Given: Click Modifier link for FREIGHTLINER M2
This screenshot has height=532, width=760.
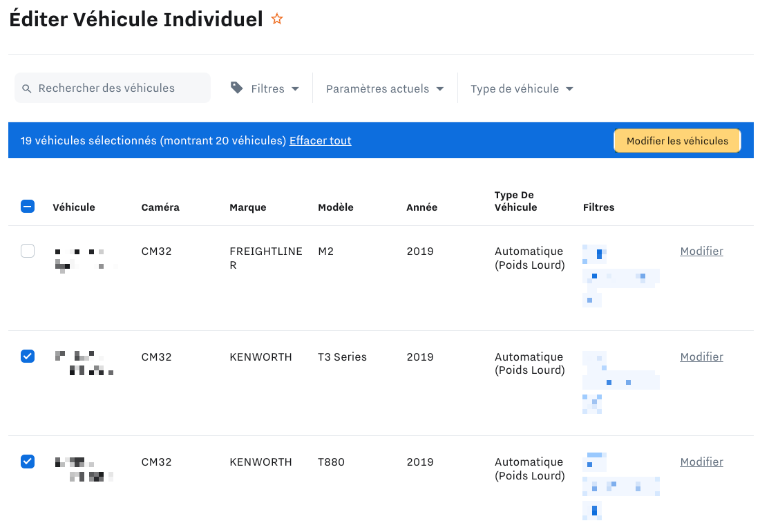Looking at the screenshot, I should pyautogui.click(x=701, y=251).
